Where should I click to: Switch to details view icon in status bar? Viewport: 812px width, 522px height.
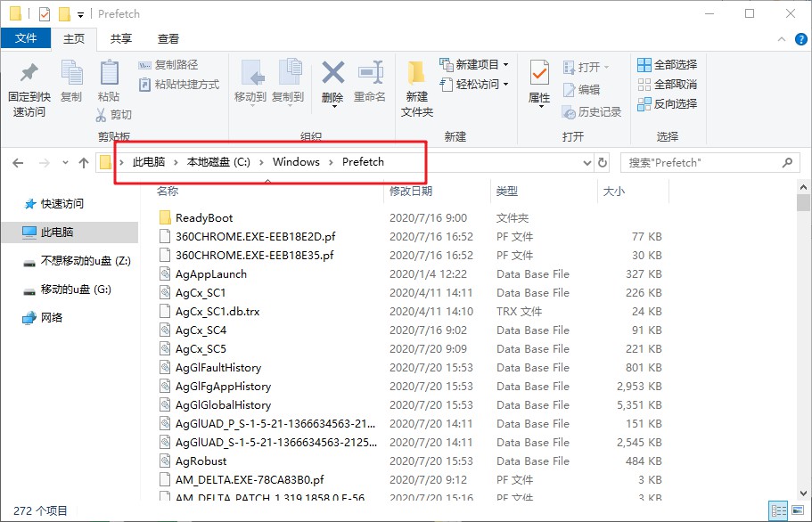[x=779, y=511]
